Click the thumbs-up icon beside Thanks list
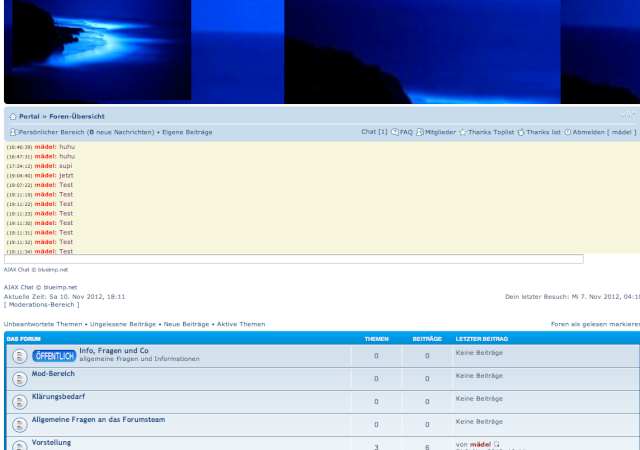The image size is (640, 450). pos(521,132)
